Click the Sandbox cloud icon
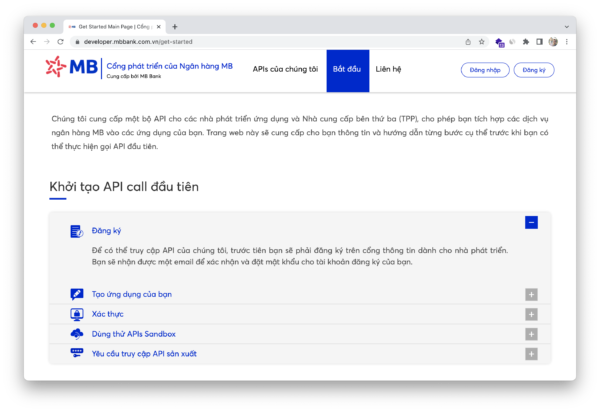Screen dimensions: 600x412 pyautogui.click(x=76, y=334)
